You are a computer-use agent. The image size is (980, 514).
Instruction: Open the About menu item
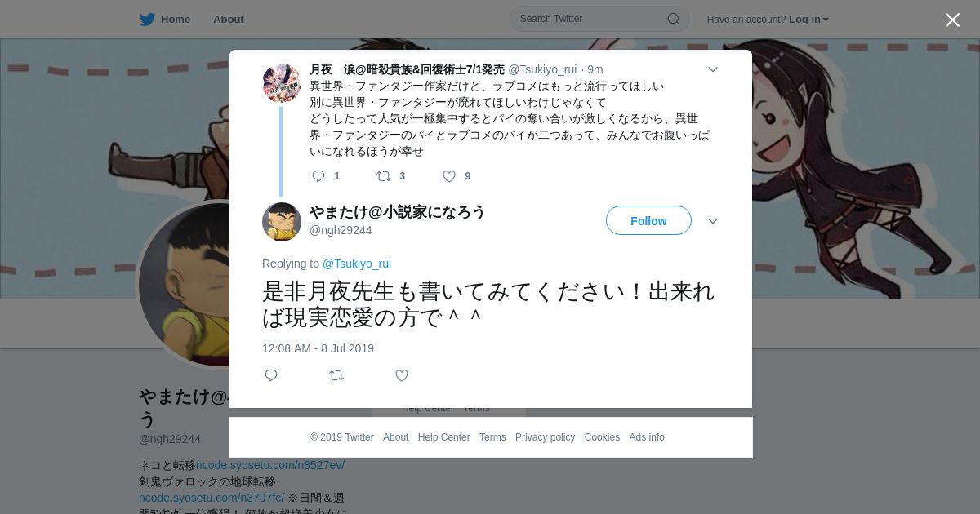(x=229, y=20)
